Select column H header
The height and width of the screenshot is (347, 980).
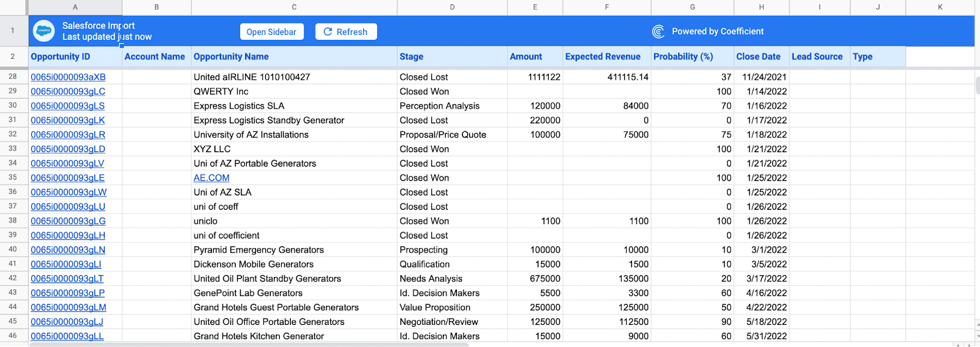coord(761,7)
